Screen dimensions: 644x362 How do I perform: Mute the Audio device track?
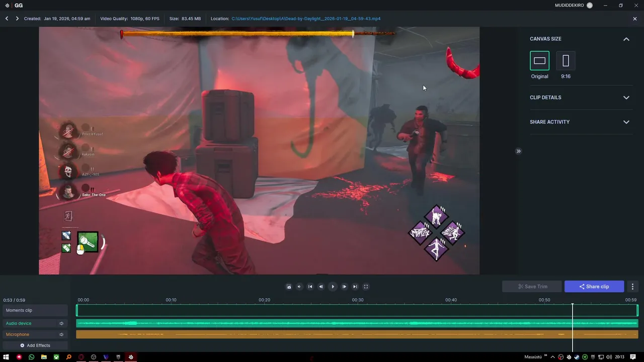[x=61, y=323]
